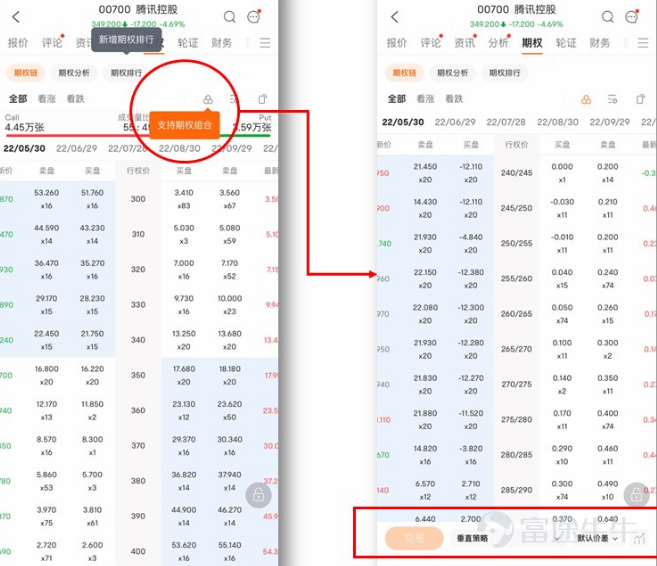Switch to 轮证 tab on left screen

[188, 43]
